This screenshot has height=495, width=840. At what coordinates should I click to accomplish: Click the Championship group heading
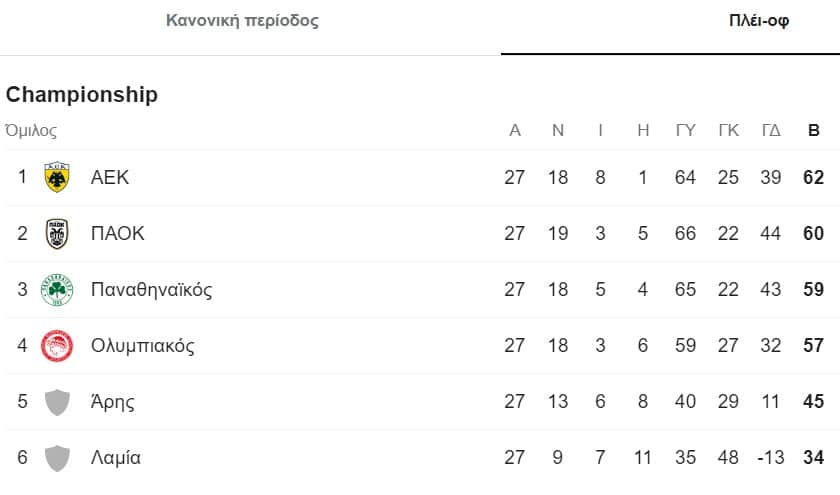click(x=82, y=95)
